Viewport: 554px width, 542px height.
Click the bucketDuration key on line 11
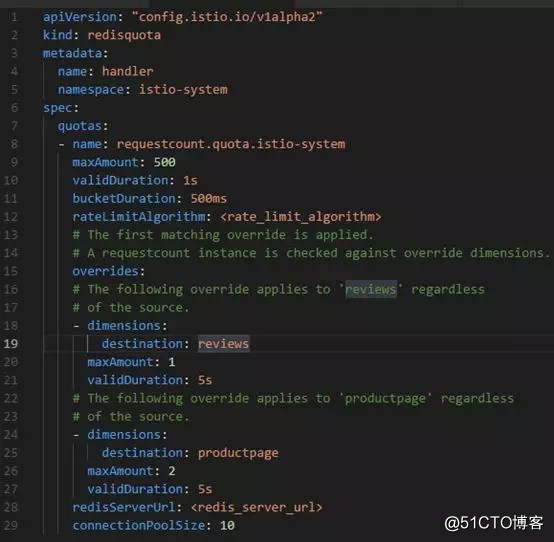pyautogui.click(x=124, y=199)
